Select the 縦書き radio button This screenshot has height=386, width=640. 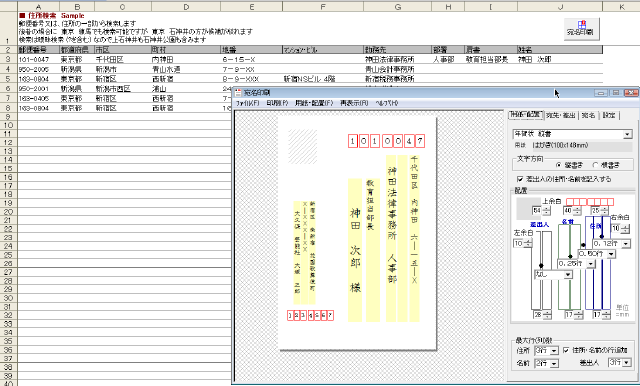(559, 165)
